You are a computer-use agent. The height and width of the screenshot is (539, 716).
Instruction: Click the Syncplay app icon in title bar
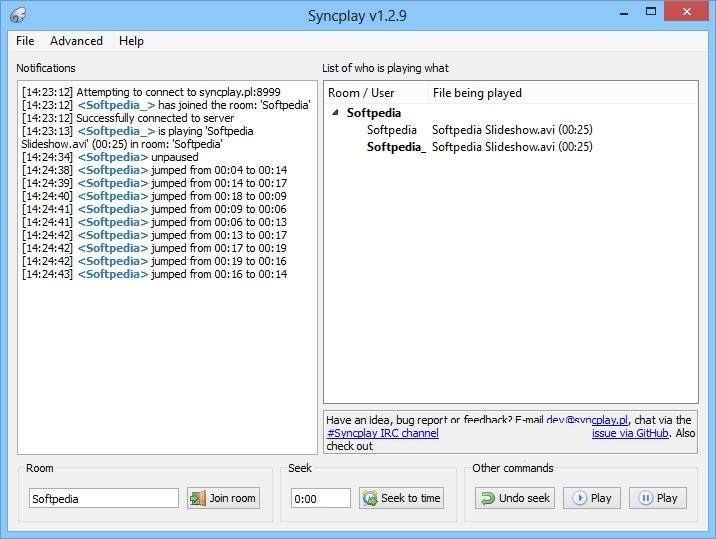[x=18, y=15]
